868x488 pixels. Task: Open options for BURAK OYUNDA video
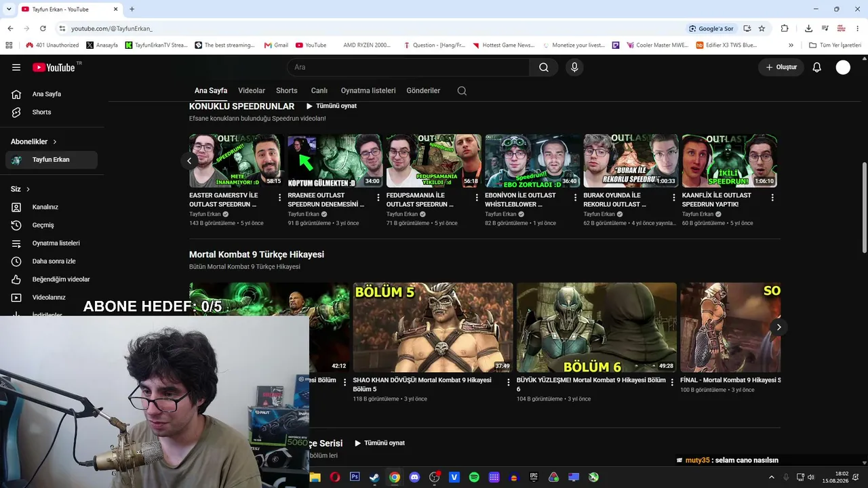click(673, 198)
